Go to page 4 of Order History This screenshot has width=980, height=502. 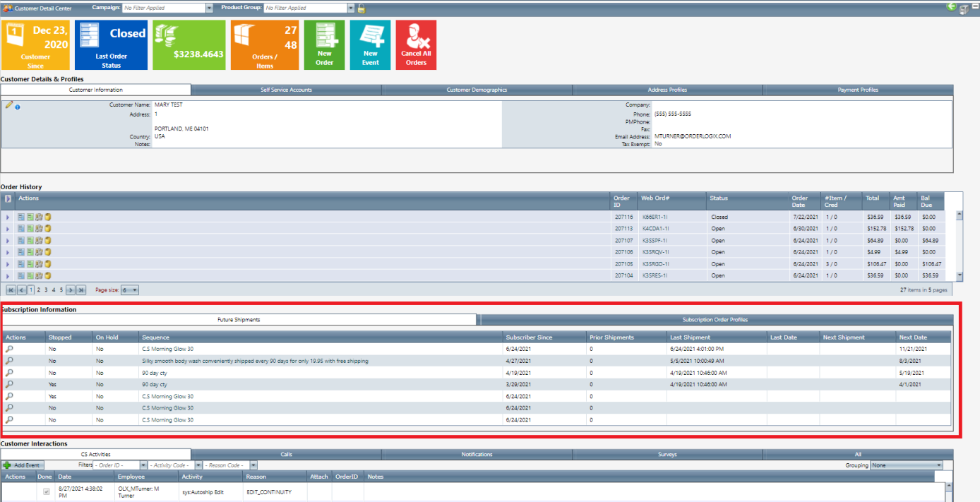click(x=54, y=290)
